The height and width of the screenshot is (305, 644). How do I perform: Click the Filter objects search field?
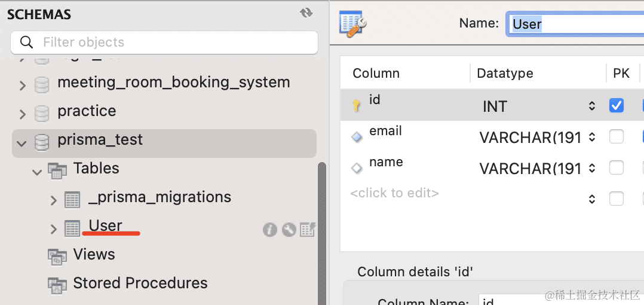173,42
